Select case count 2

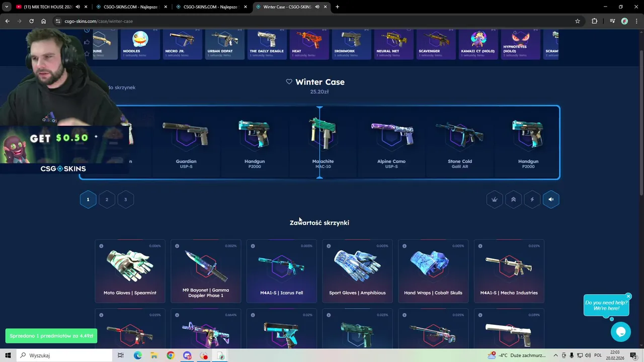pos(107,200)
